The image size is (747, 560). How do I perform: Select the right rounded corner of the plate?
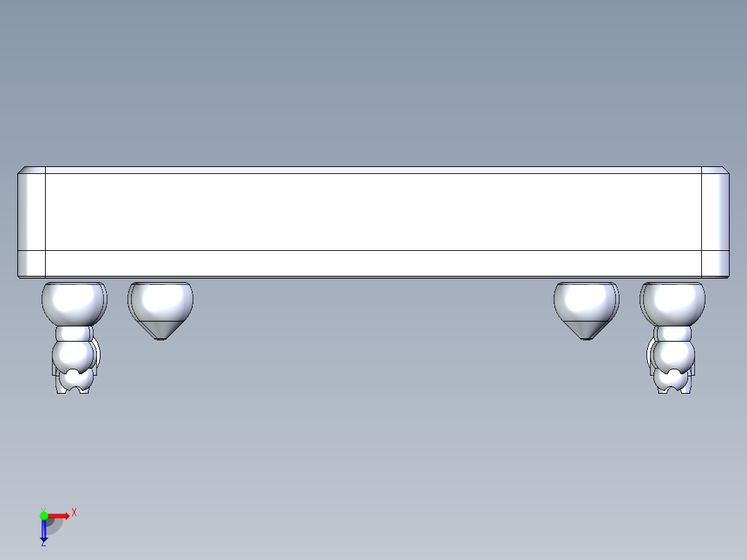pos(715,222)
